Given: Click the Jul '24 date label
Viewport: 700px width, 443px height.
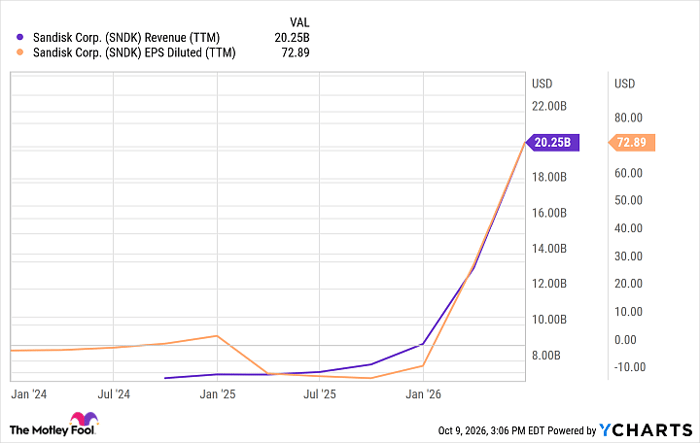Looking at the screenshot, I should click(113, 394).
